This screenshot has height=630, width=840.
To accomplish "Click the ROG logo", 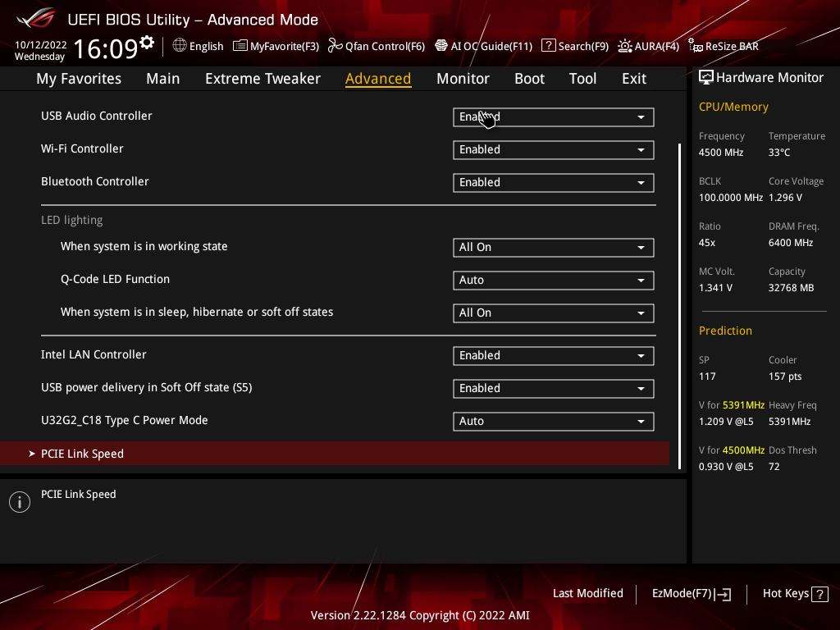I will click(x=35, y=18).
